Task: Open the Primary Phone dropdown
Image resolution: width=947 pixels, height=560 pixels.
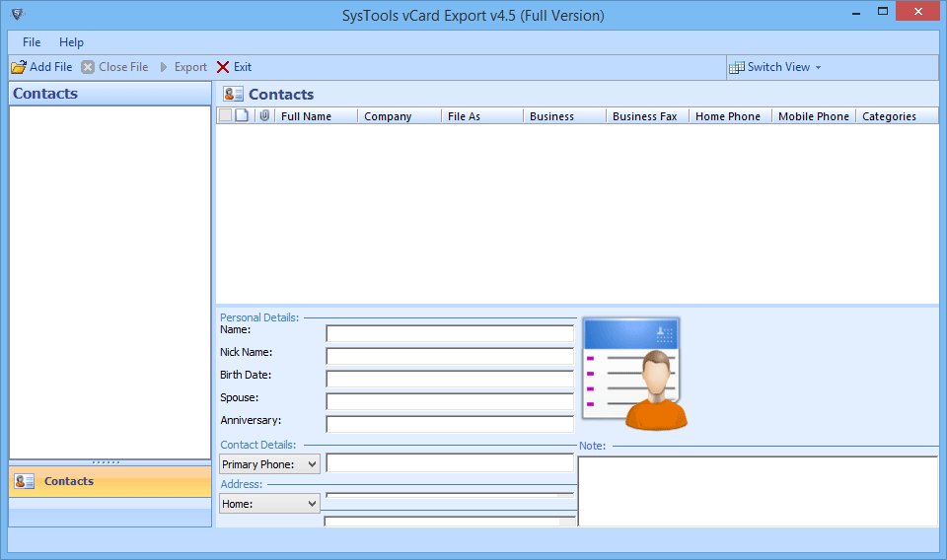Action: 269,464
